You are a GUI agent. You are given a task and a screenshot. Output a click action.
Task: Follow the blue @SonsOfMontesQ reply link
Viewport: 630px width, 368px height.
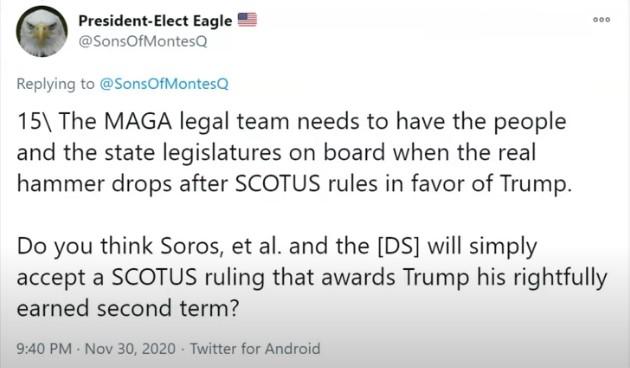click(x=164, y=84)
